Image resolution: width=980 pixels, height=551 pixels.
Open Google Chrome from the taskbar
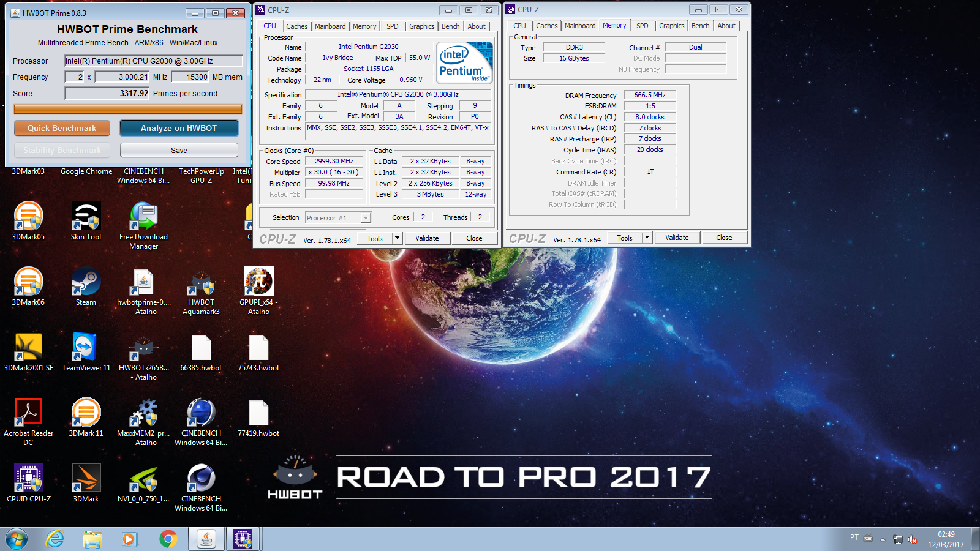click(x=168, y=539)
